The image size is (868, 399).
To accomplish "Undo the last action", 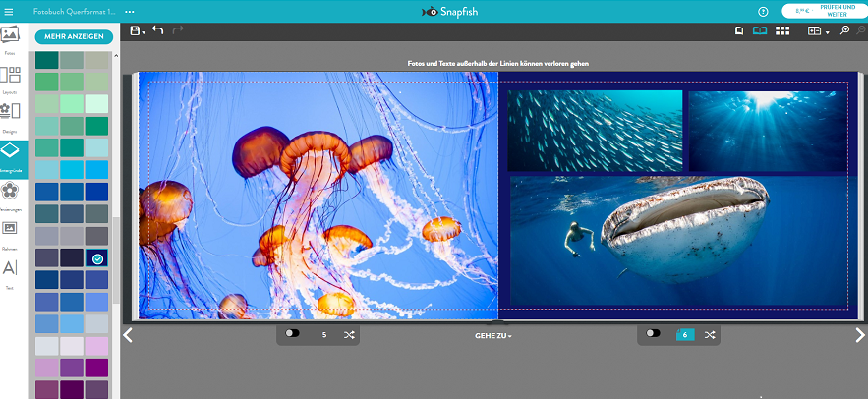I will coord(157,30).
